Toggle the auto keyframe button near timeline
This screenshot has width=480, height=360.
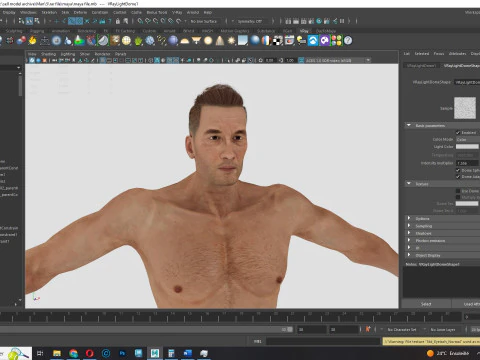pos(368,329)
